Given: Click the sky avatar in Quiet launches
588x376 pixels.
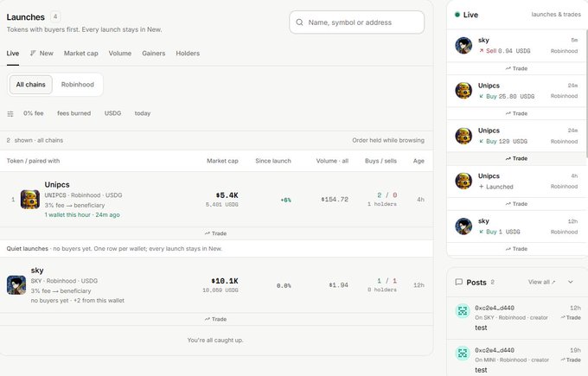Looking at the screenshot, I should (16, 285).
